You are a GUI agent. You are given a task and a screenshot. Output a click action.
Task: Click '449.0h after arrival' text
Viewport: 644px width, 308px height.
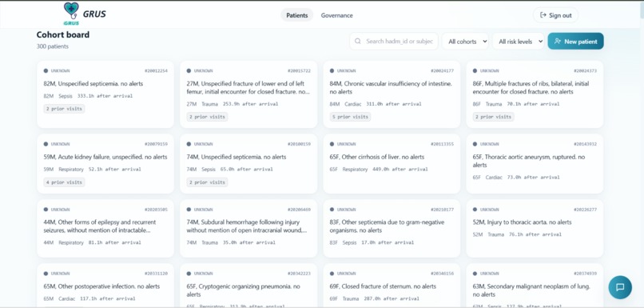(400, 169)
